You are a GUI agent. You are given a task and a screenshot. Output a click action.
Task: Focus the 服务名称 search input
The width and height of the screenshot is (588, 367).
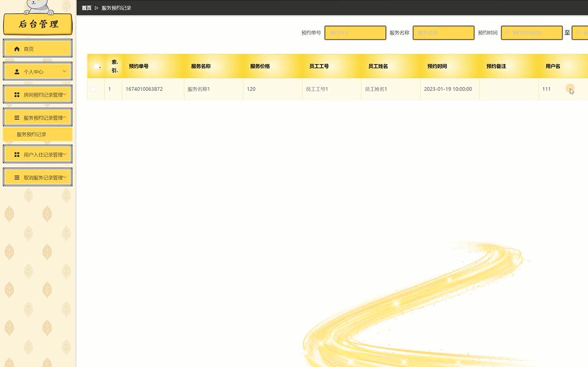pos(444,33)
